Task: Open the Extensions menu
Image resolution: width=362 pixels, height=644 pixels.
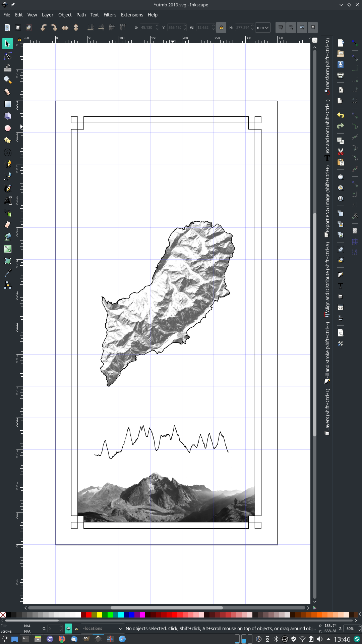Action: click(132, 15)
